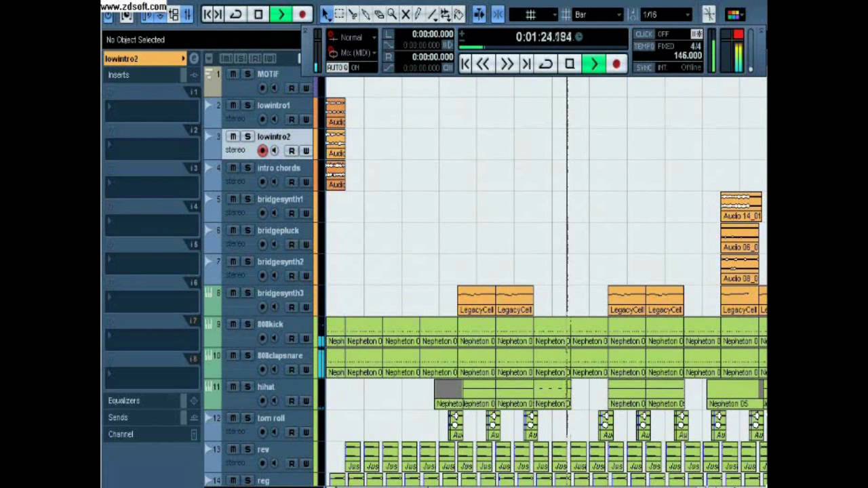Open the Mixer from the toolbar
Screen dimensions: 868x488
tap(187, 14)
